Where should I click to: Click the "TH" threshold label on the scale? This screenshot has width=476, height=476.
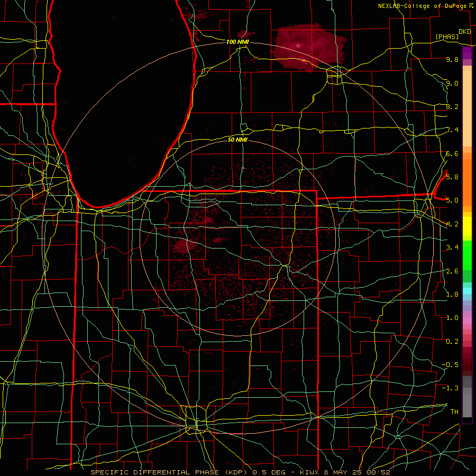[x=454, y=411]
